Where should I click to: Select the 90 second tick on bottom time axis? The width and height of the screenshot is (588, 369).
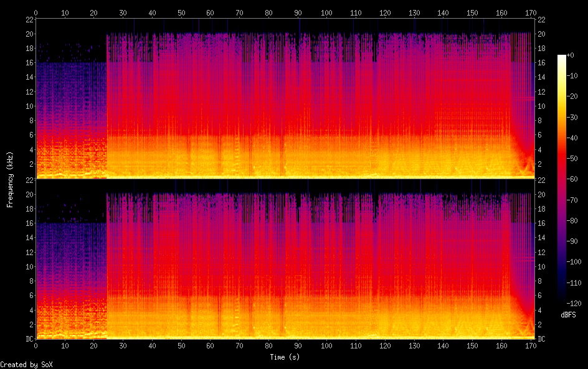point(298,345)
